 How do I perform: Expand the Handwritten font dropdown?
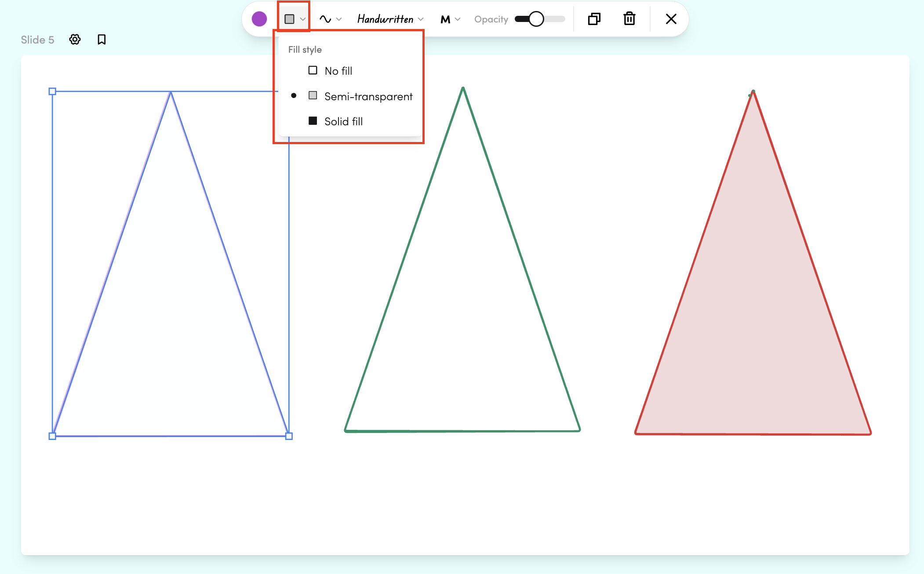click(390, 19)
